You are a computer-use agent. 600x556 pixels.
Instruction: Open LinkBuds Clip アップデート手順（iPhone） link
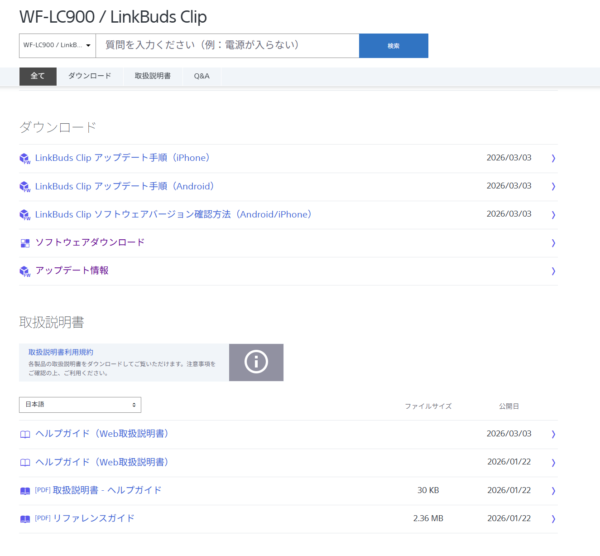click(x=122, y=158)
